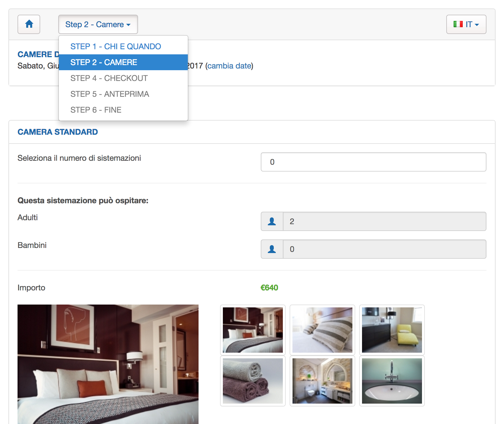Open the large bedroom main photo

(108, 364)
